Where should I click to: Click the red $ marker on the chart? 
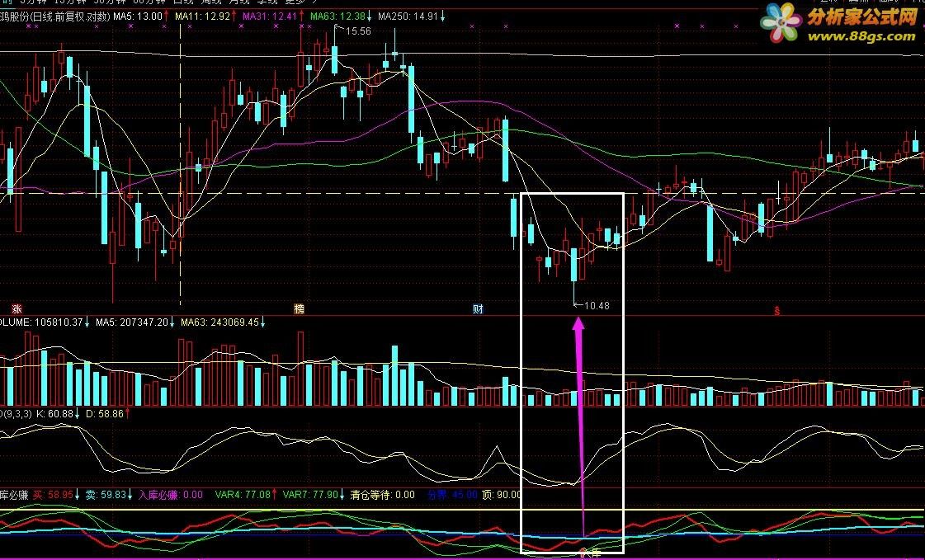coord(777,311)
